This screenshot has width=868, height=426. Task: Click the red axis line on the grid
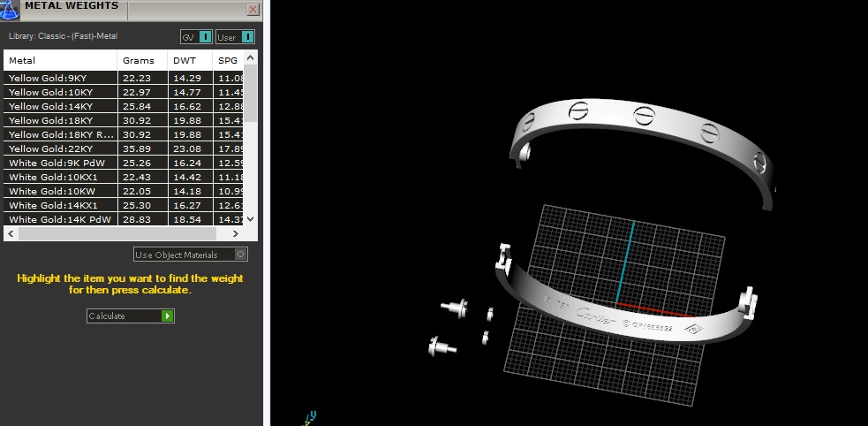pos(655,309)
